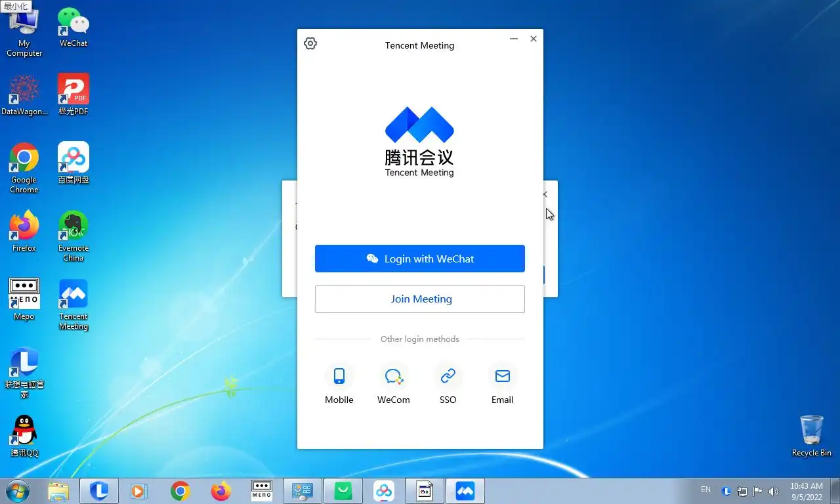Open Chrome from the taskbar
The image size is (840, 504).
[180, 491]
